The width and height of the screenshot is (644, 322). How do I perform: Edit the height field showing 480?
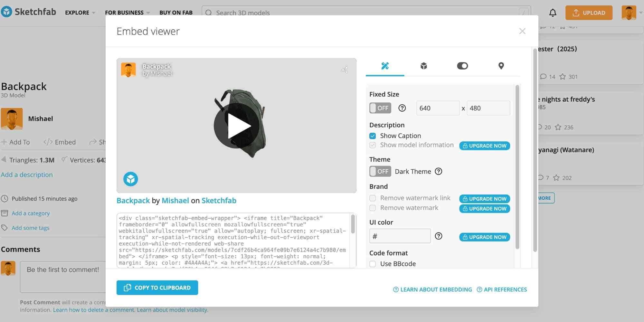pyautogui.click(x=488, y=108)
